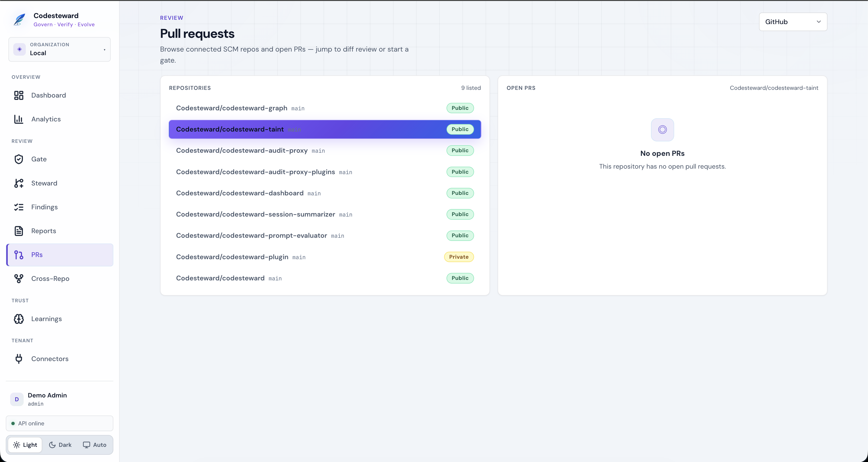Click the Demo Admin avatar icon
This screenshot has width=868, height=462.
click(x=17, y=399)
